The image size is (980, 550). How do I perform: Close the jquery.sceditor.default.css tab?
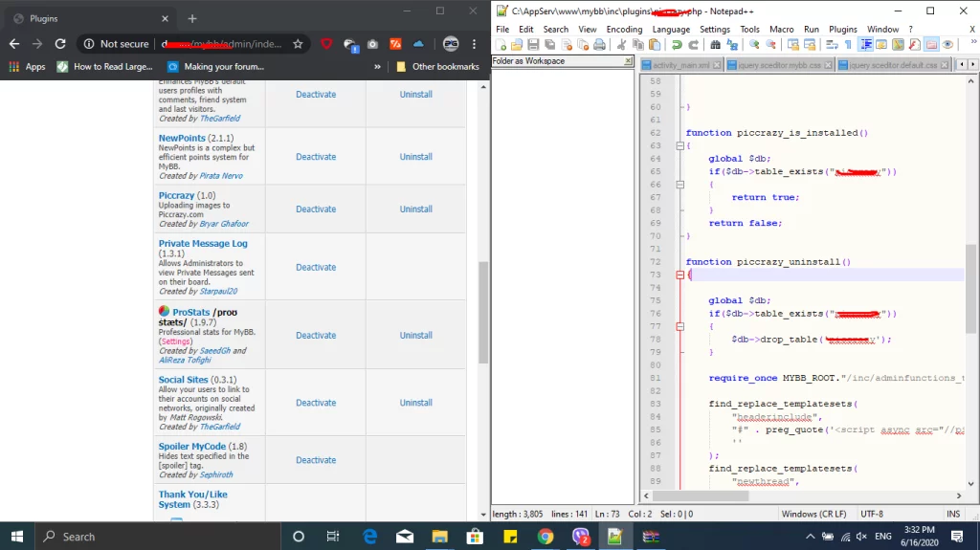(x=945, y=65)
